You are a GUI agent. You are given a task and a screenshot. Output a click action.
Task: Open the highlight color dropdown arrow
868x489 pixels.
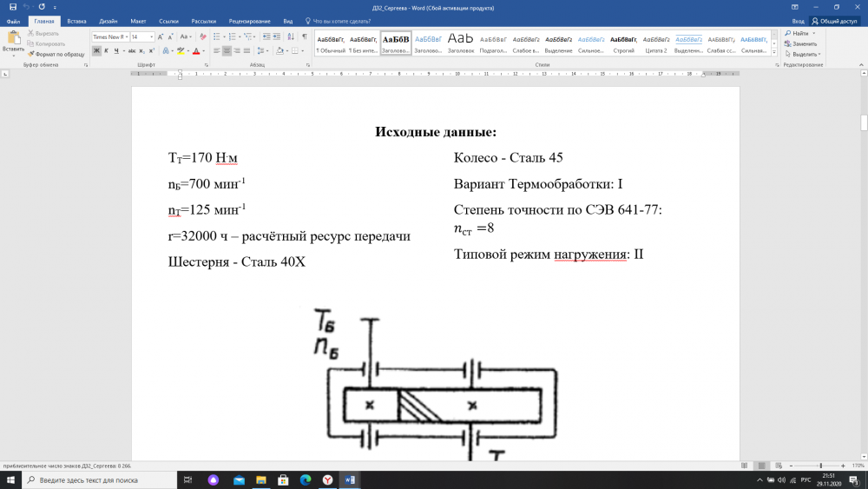[188, 51]
